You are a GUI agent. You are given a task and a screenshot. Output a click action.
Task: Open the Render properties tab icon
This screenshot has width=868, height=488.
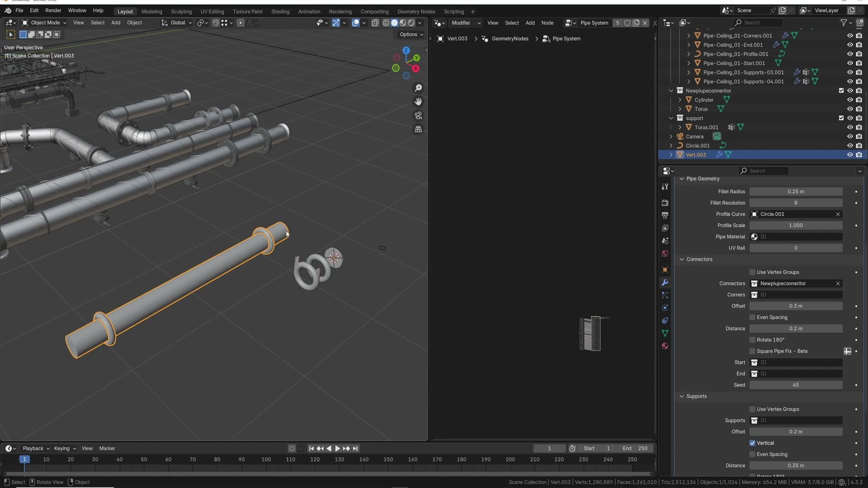(x=665, y=203)
